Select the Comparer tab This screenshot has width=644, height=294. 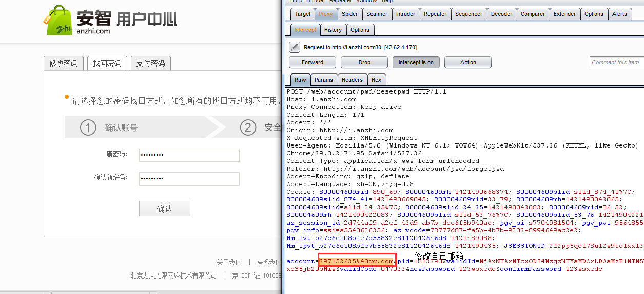coord(533,14)
